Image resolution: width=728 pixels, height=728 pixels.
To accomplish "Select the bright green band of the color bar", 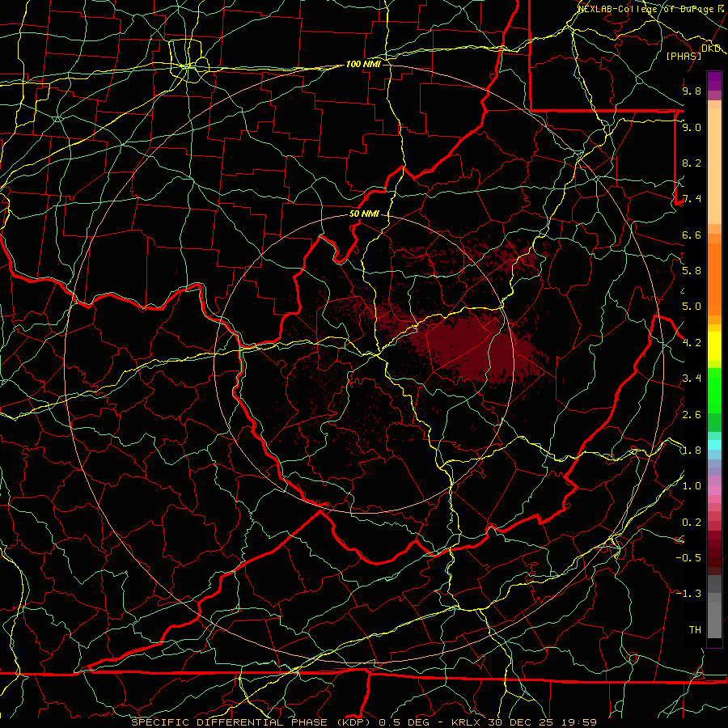I will [x=714, y=390].
